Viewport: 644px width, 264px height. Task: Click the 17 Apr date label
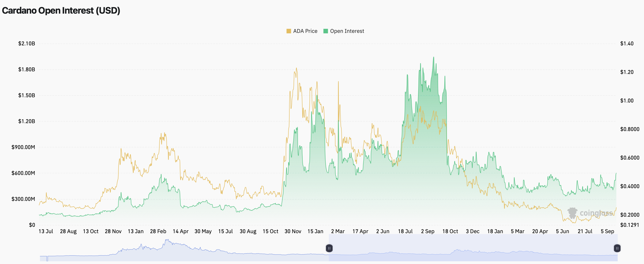point(360,232)
